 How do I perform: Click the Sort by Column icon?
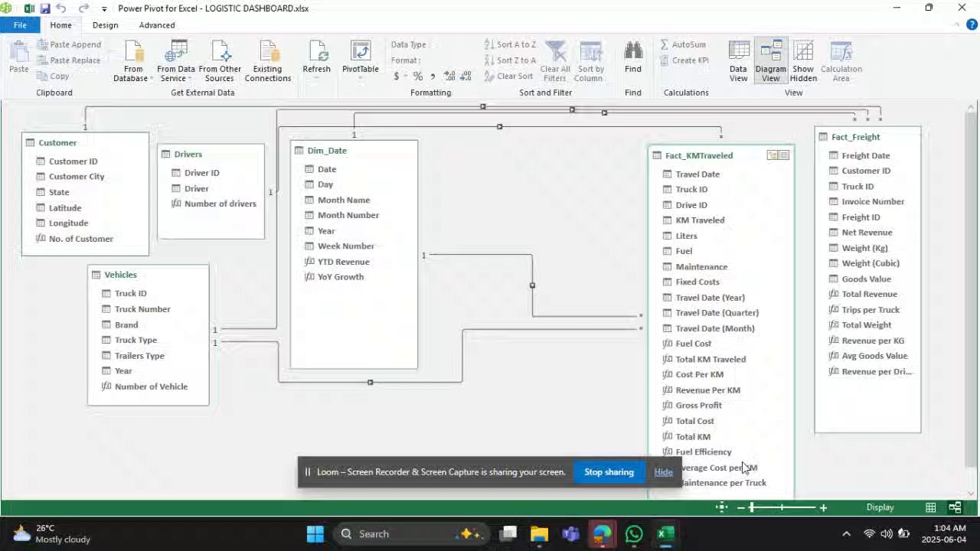[590, 52]
